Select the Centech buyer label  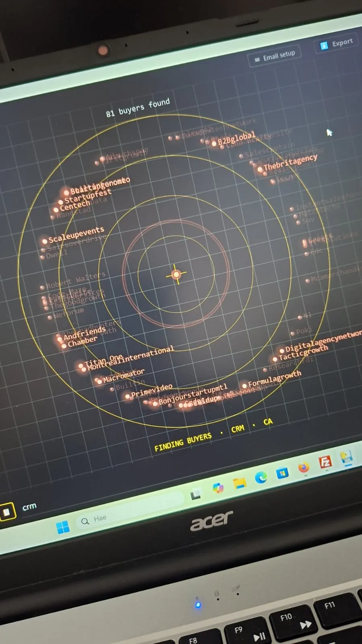(x=75, y=205)
